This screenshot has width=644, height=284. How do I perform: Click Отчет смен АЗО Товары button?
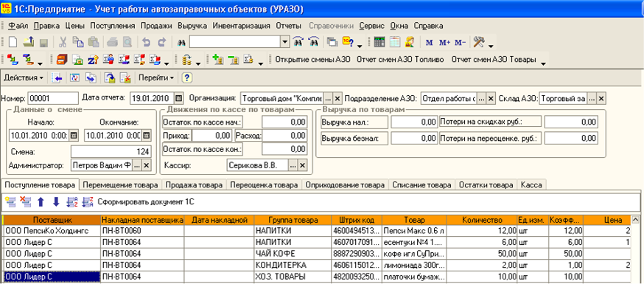pyautogui.click(x=494, y=60)
